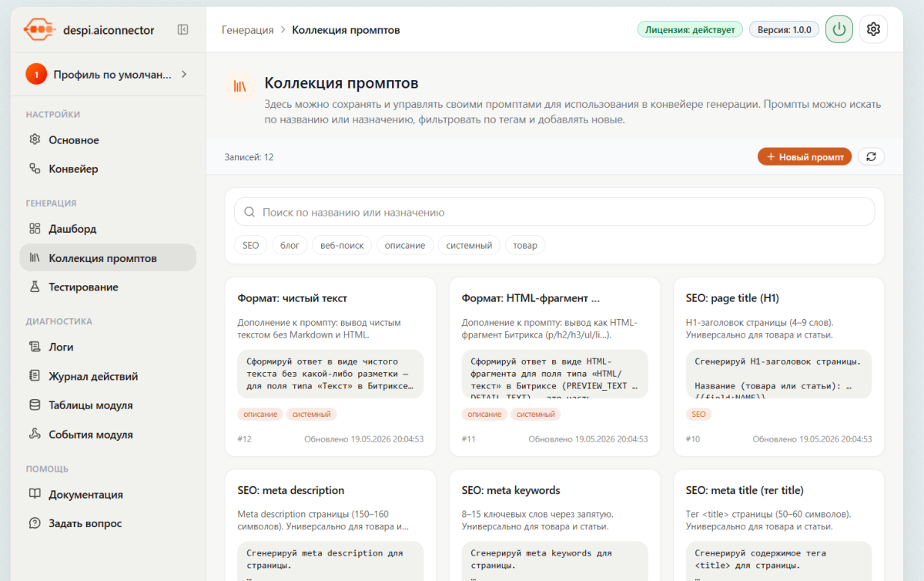Click системный tag on HTML-фрагмент card
The image size is (924, 581).
pyautogui.click(x=535, y=414)
